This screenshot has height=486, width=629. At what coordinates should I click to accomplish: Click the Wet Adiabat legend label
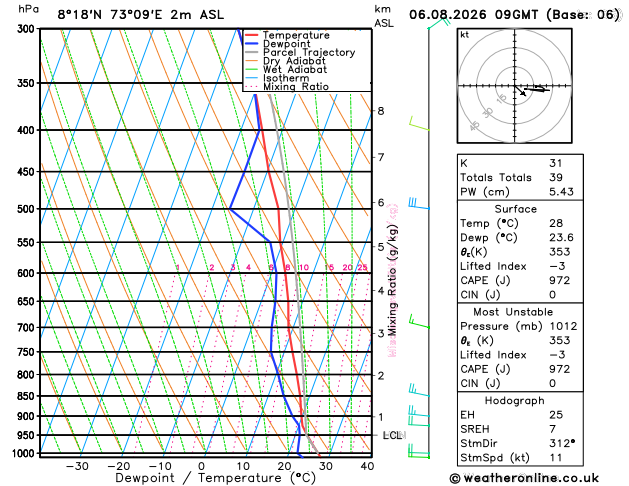coord(295,69)
